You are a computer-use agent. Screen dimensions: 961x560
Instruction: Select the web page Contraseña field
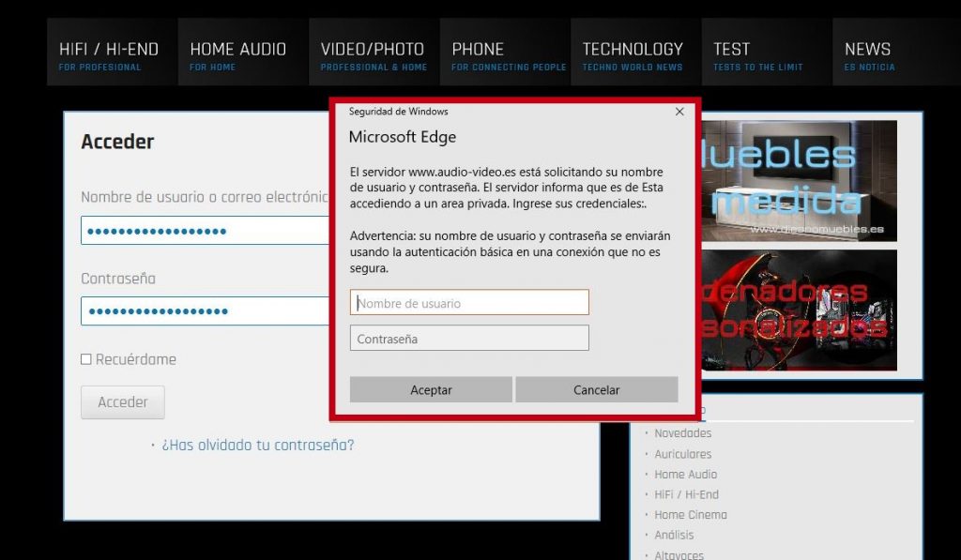point(206,311)
